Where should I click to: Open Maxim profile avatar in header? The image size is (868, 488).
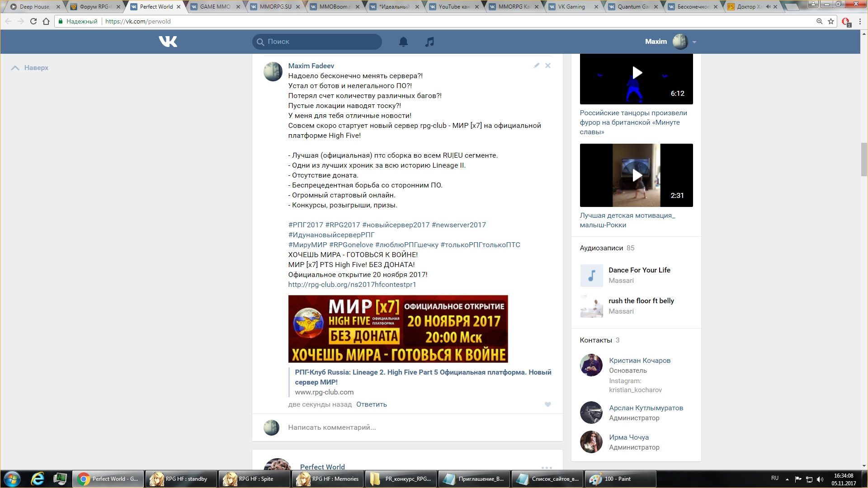(x=680, y=42)
